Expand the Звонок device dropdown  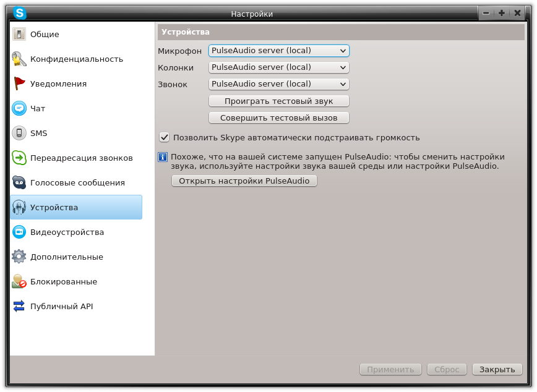point(278,84)
